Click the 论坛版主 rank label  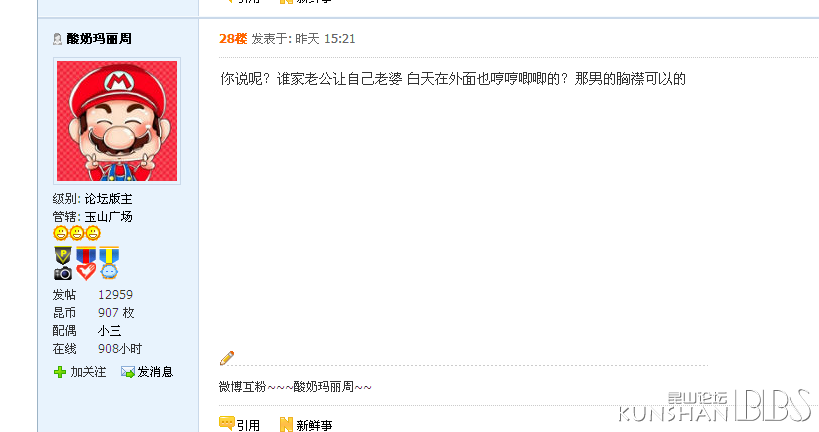tap(109, 199)
